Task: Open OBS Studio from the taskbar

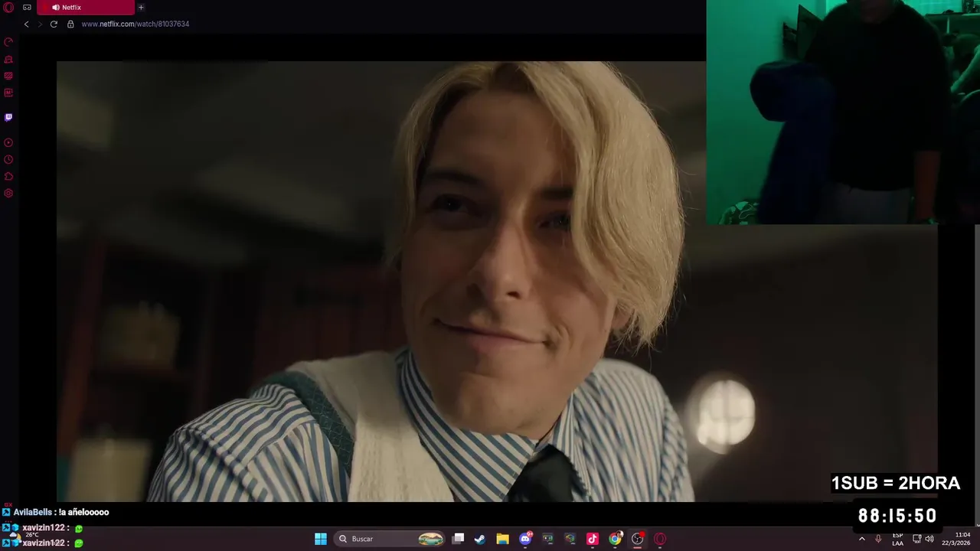Action: 637,539
